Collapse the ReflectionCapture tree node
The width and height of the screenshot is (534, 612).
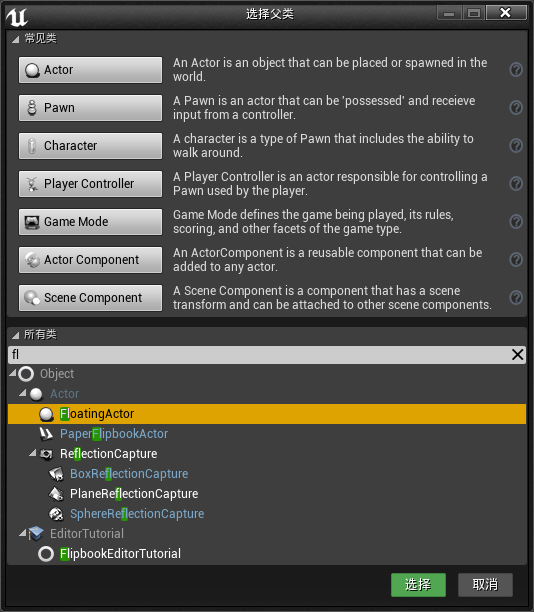point(33,453)
